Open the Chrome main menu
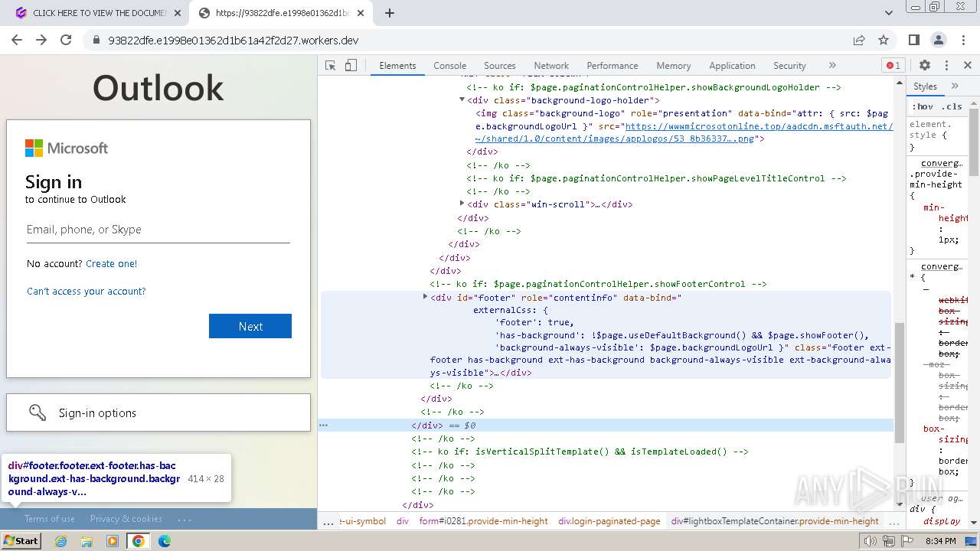This screenshot has height=551, width=980. tap(963, 40)
